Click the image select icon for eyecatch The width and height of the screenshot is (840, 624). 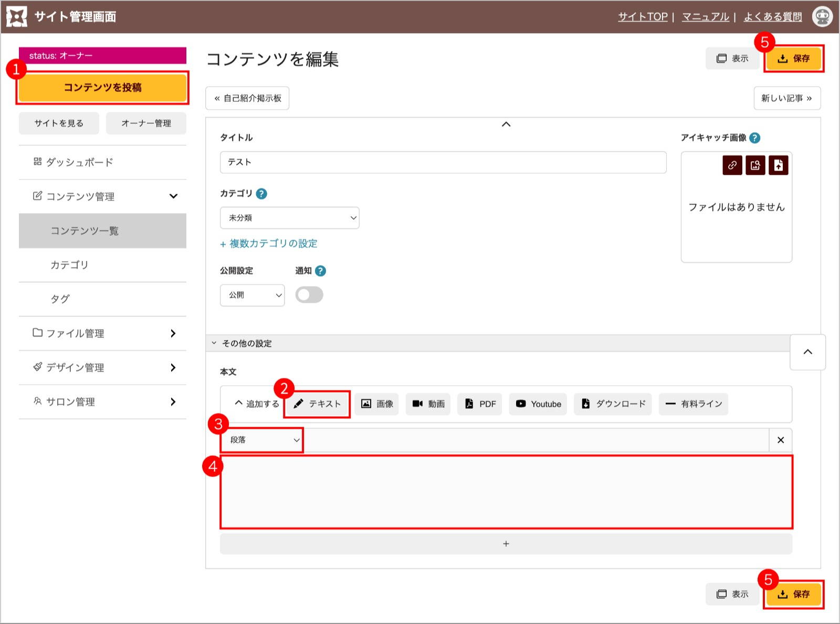[x=755, y=165]
